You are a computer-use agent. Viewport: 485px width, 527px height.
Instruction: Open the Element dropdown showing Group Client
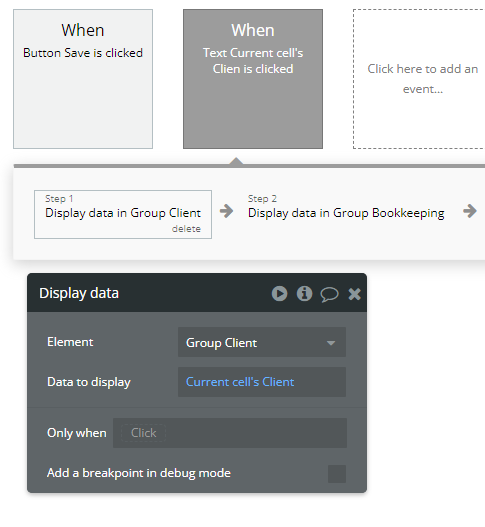click(x=262, y=342)
